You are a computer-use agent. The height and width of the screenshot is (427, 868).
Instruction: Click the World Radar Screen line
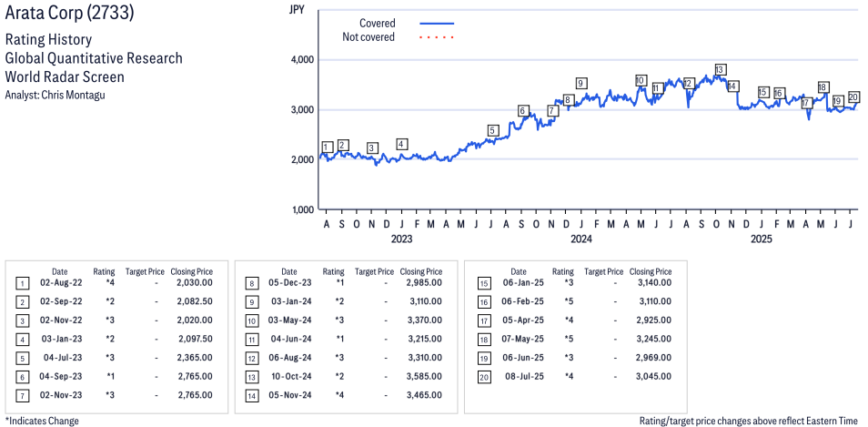tap(65, 76)
